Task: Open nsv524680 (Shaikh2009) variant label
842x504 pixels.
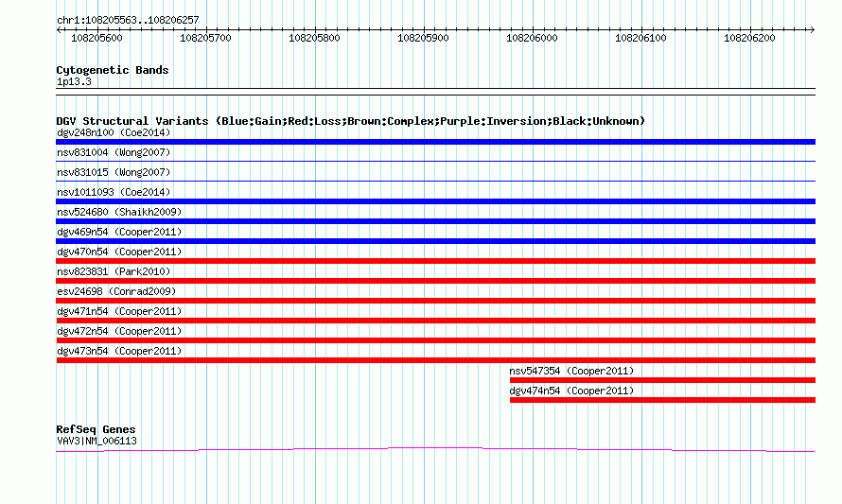Action: pyautogui.click(x=119, y=212)
